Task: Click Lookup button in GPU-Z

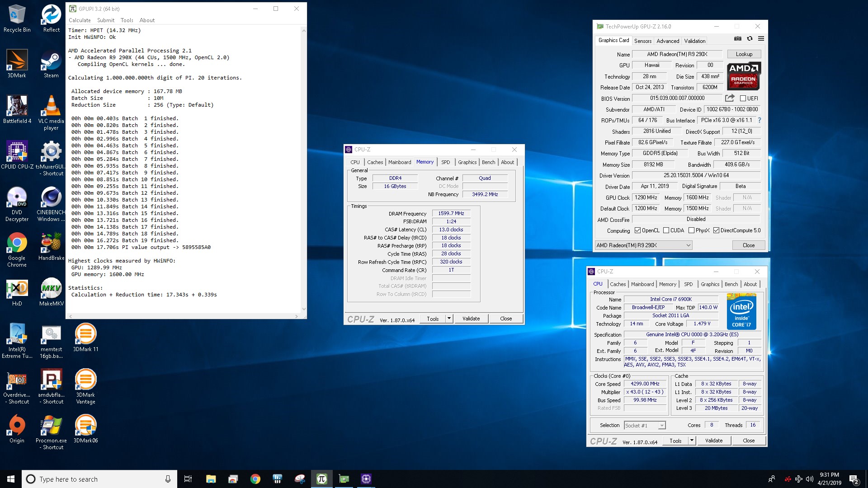Action: point(744,54)
